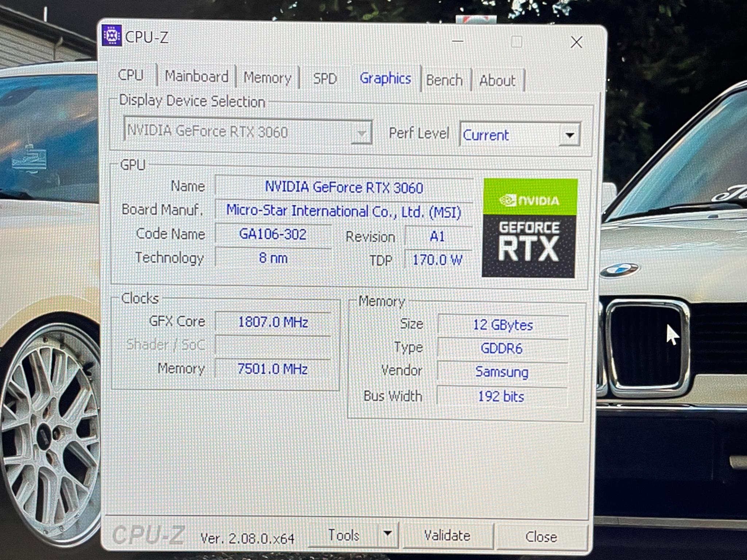Viewport: 747px width, 560px height.
Task: Select the clocks Memory 7501.0 MHz value
Action: (273, 369)
